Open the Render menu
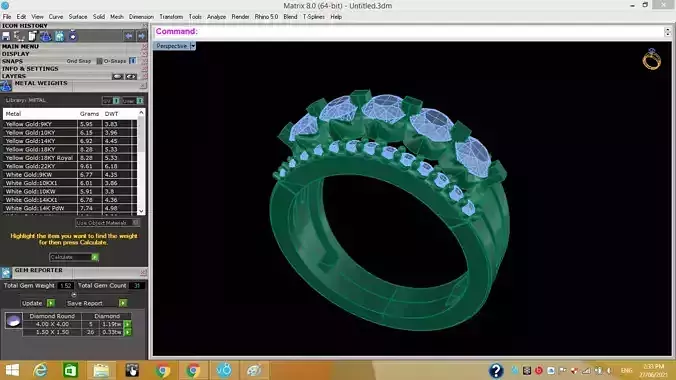 tap(240, 17)
